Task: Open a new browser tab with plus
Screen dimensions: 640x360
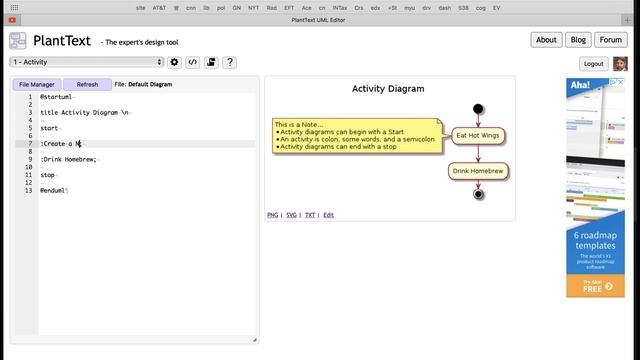Action: [627, 20]
